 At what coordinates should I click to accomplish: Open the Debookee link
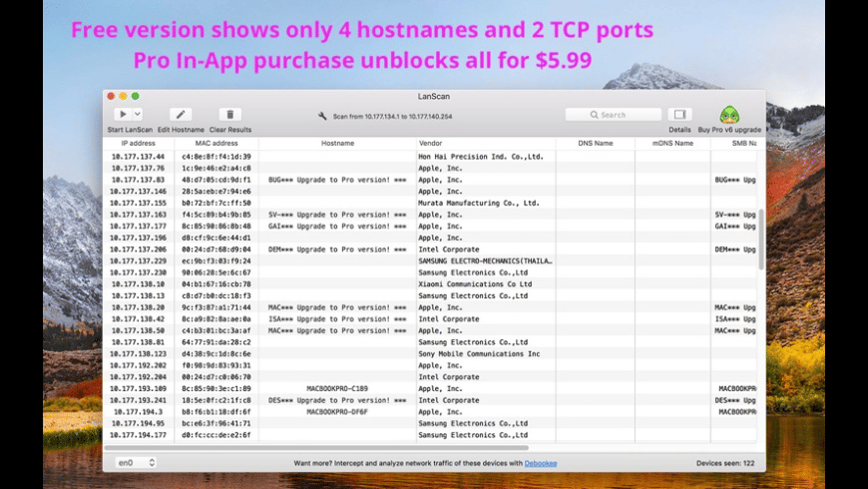point(541,463)
